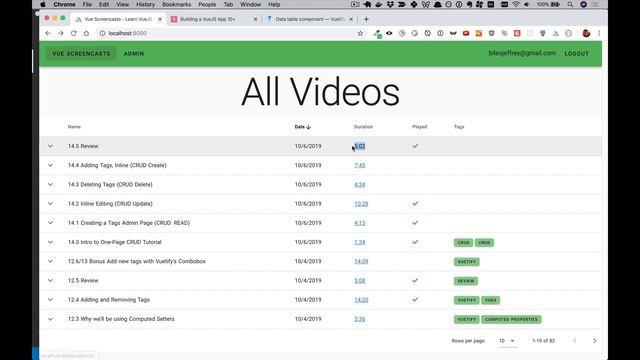Click the LOGOUT button
This screenshot has height=360, width=640.
pos(576,53)
